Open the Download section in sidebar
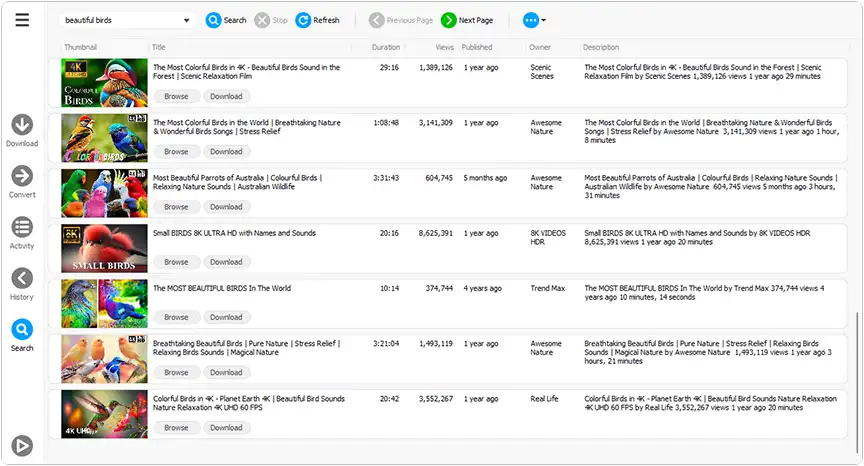 click(22, 131)
